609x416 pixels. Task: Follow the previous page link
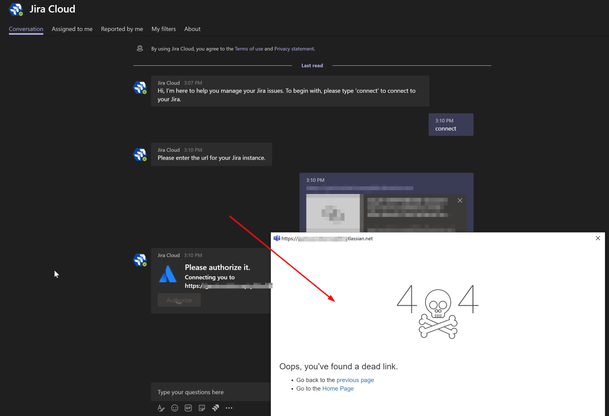[355, 380]
